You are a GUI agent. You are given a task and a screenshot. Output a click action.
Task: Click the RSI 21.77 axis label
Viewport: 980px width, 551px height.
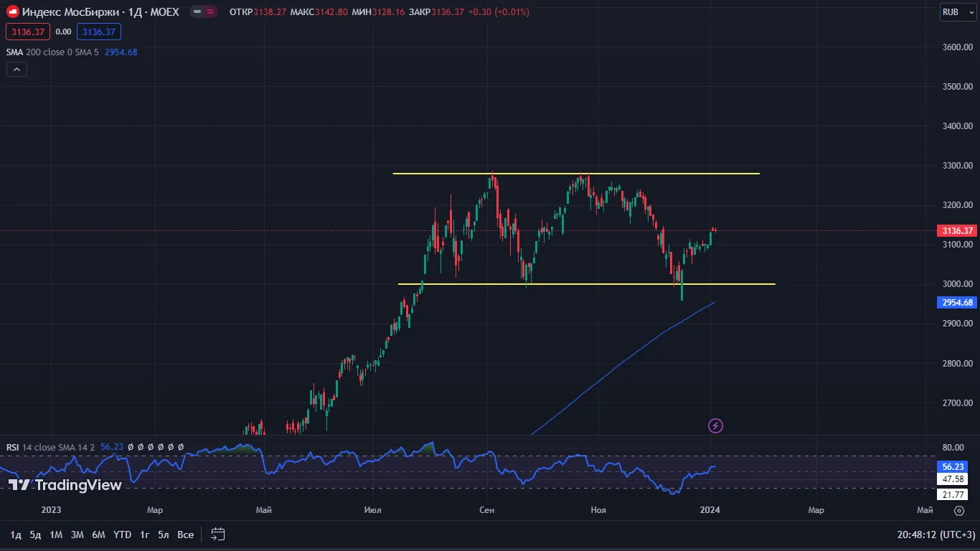952,495
